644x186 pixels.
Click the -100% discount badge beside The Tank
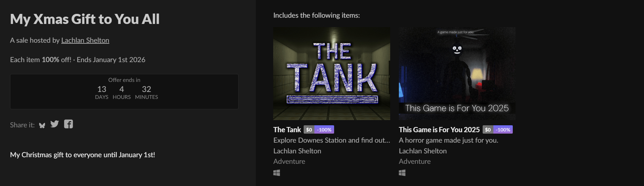point(324,130)
